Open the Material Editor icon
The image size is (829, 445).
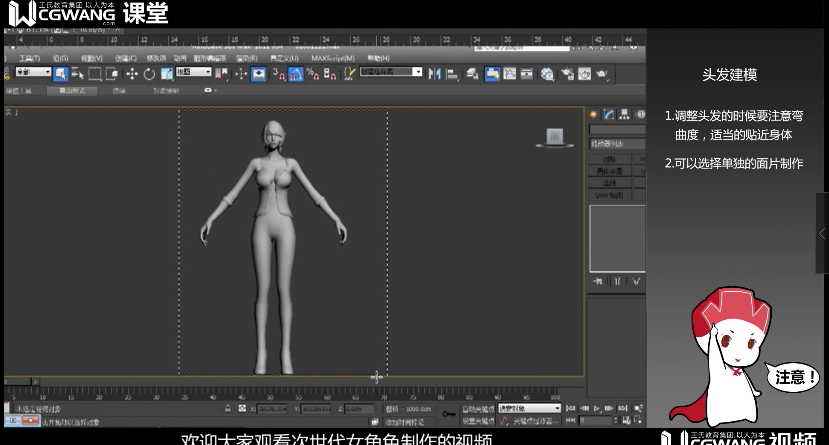[547, 74]
